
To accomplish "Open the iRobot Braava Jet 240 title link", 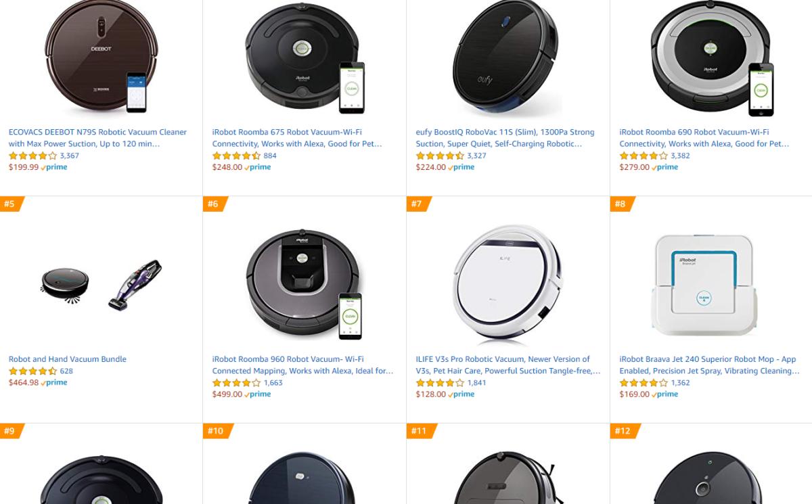I will click(x=709, y=365).
